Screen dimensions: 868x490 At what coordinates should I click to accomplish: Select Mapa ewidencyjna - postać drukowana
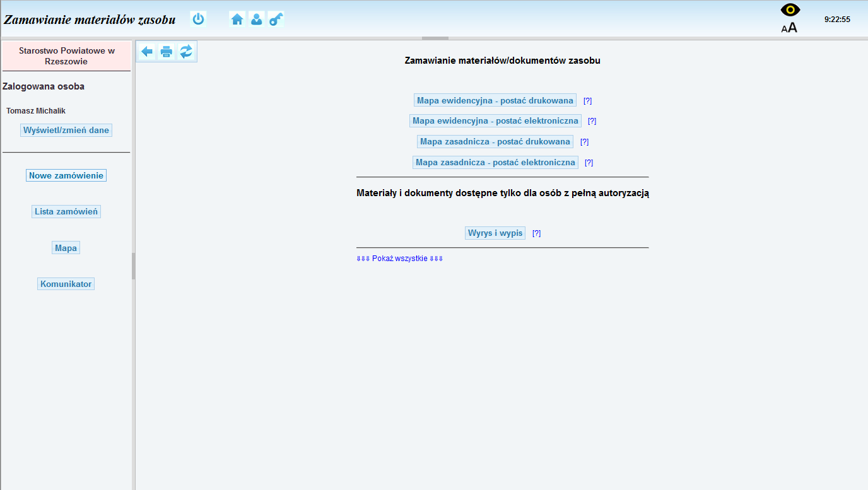click(495, 100)
